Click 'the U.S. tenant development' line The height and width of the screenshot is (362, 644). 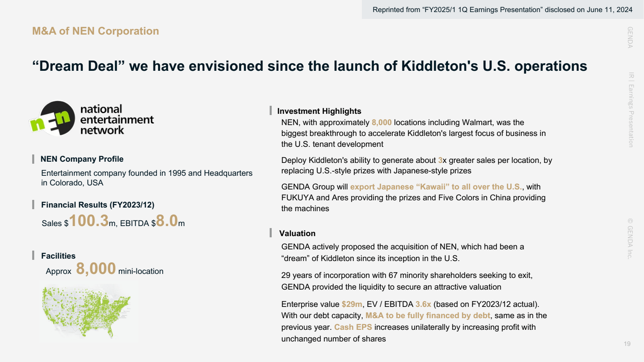(x=332, y=144)
